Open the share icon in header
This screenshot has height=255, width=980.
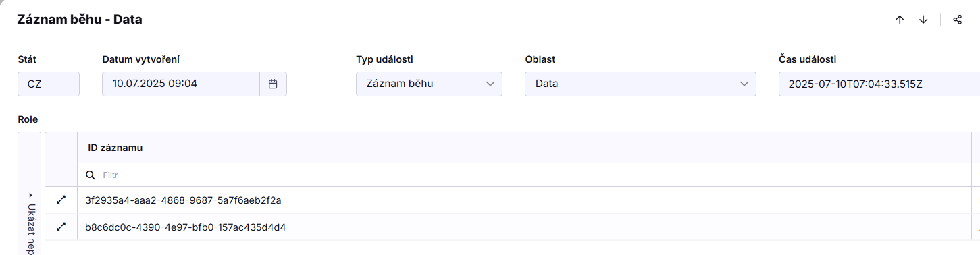(957, 20)
